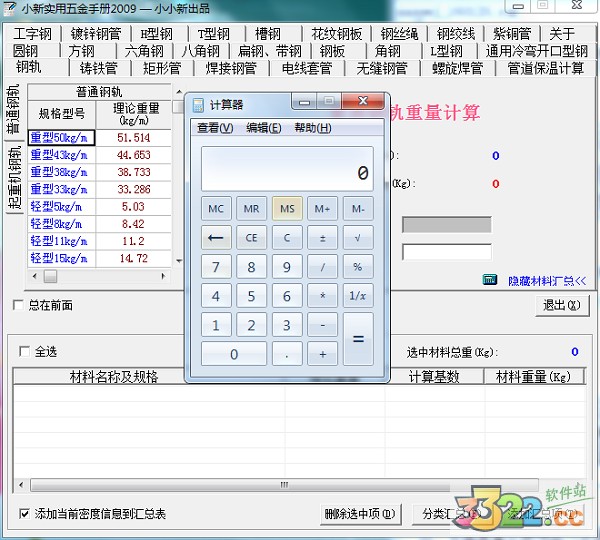This screenshot has height=540, width=600.
Task: Switch to the vertical 起重机钢轨 tab
Action: tap(14, 178)
